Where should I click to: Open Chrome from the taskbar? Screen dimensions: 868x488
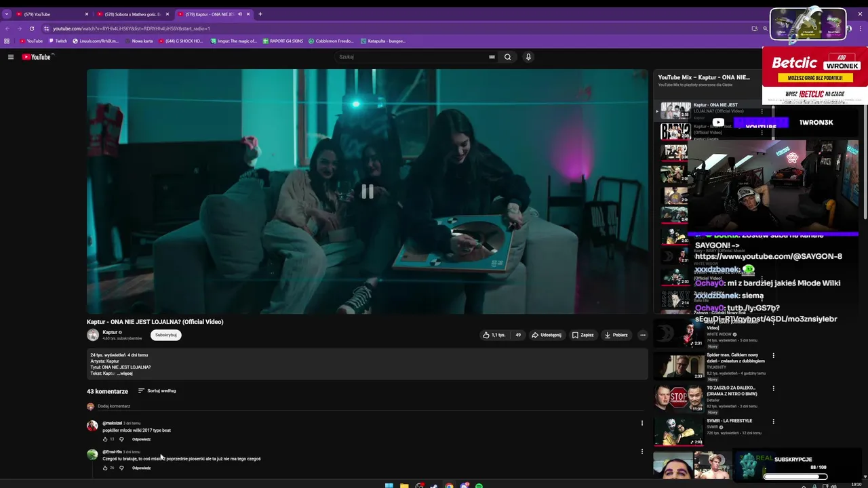point(449,485)
